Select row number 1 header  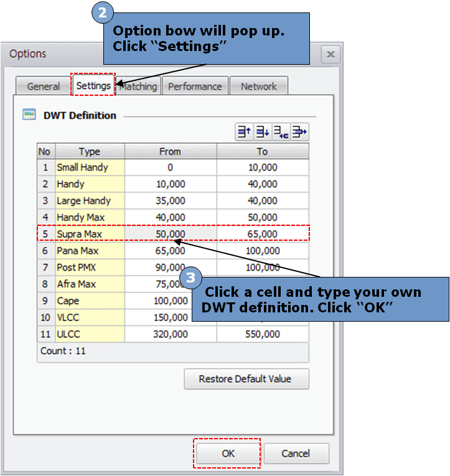click(x=46, y=167)
